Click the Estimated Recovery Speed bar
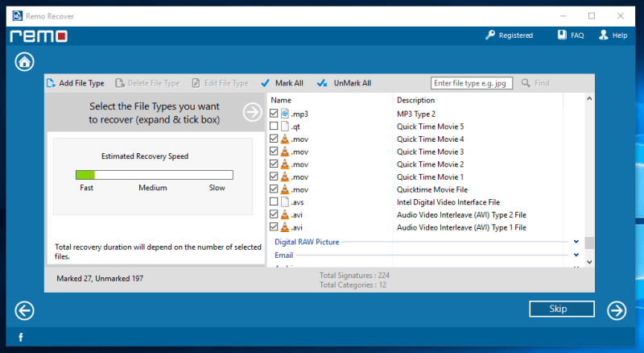The height and width of the screenshot is (353, 644). (x=155, y=175)
